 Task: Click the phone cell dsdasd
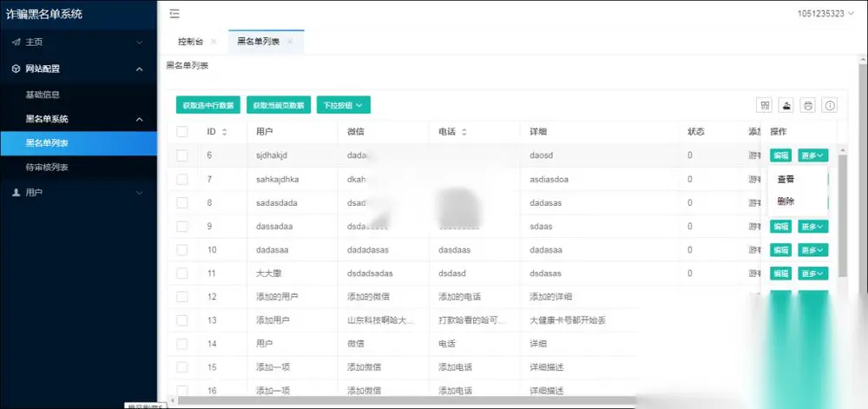coord(452,274)
